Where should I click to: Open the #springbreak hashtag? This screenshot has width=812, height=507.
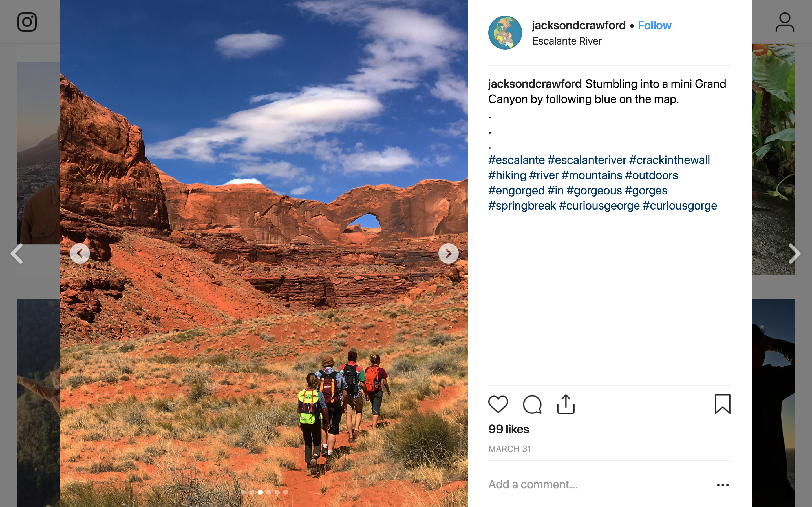click(x=522, y=206)
